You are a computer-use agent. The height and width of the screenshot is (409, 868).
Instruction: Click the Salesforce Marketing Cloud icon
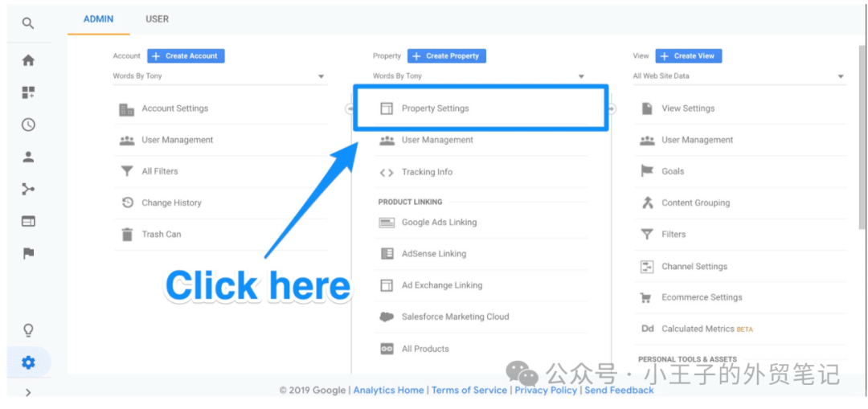point(387,317)
